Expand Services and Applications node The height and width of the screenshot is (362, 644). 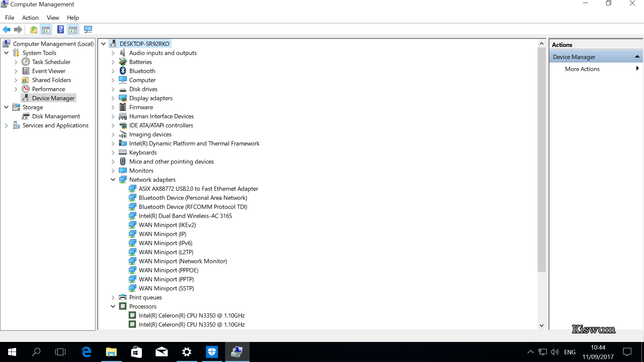coord(6,125)
